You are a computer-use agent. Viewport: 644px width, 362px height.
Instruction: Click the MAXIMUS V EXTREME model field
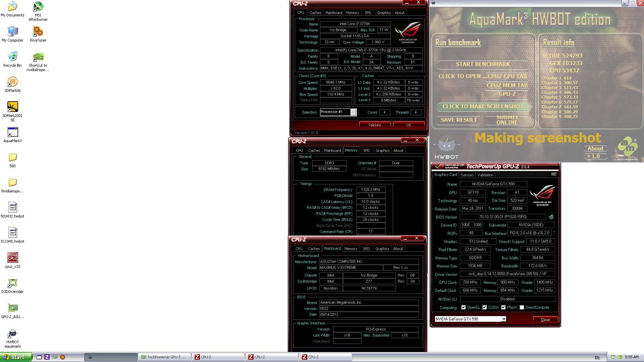click(x=351, y=268)
